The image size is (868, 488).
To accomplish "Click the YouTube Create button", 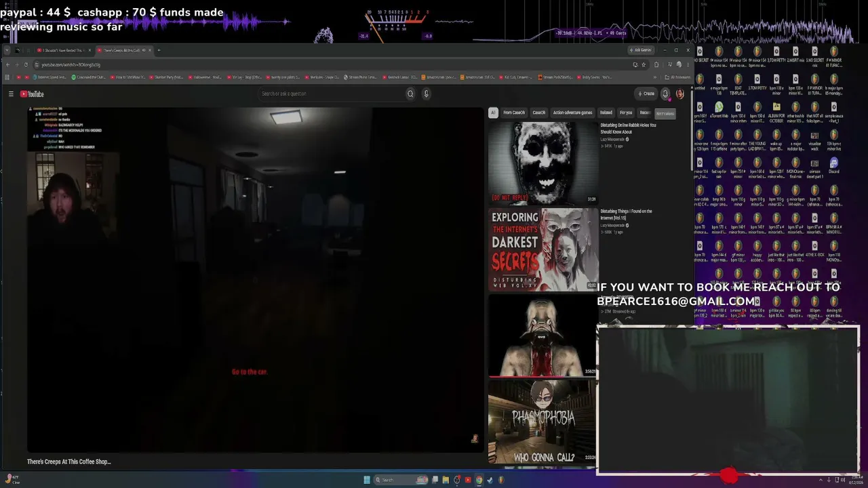I will 646,94.
